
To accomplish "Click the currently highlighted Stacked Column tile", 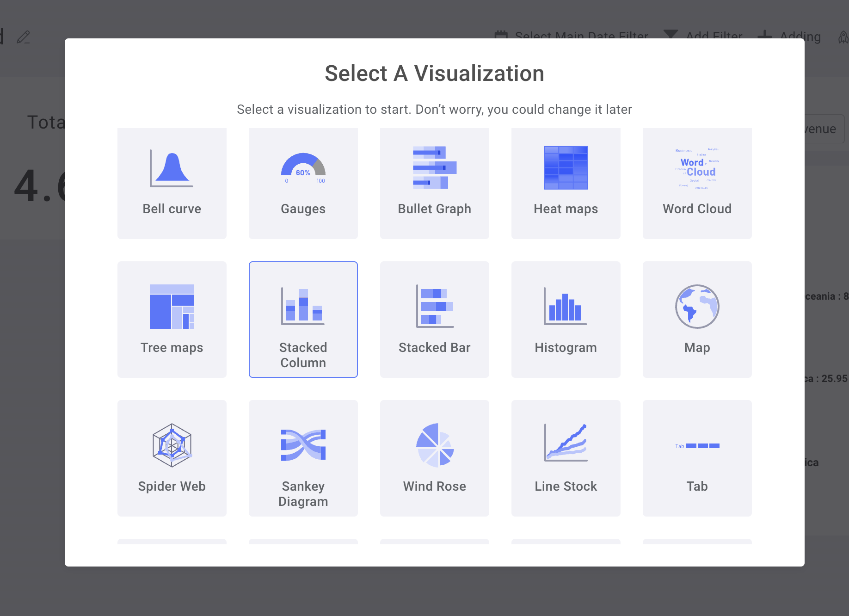I will [303, 320].
